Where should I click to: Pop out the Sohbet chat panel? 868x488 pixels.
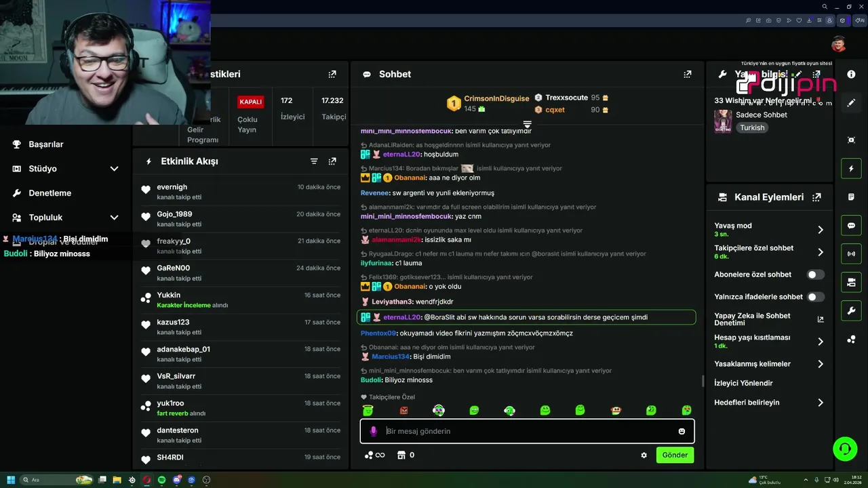[x=688, y=75]
